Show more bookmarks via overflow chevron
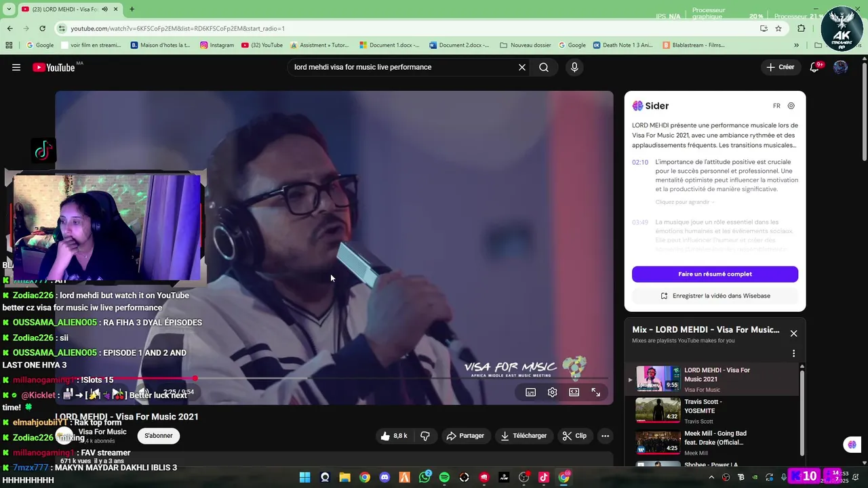This screenshot has width=868, height=488. click(x=796, y=45)
